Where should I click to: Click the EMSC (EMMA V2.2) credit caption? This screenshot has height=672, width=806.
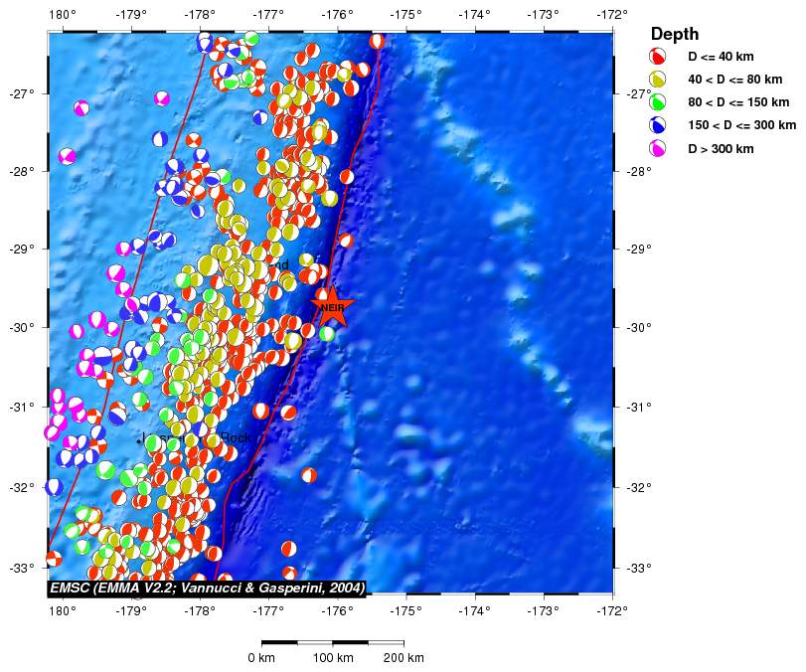pos(208,588)
